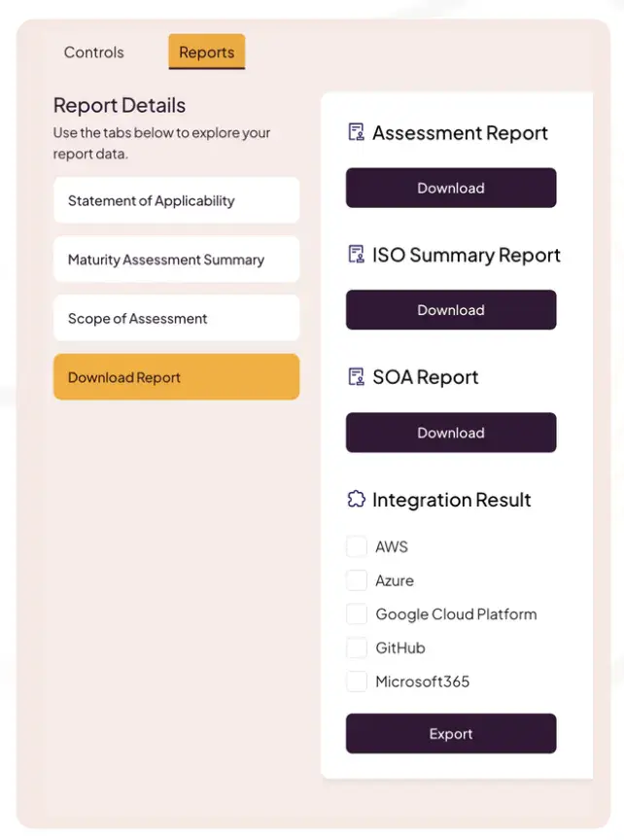Enable the Azure integration checkbox

coord(357,580)
